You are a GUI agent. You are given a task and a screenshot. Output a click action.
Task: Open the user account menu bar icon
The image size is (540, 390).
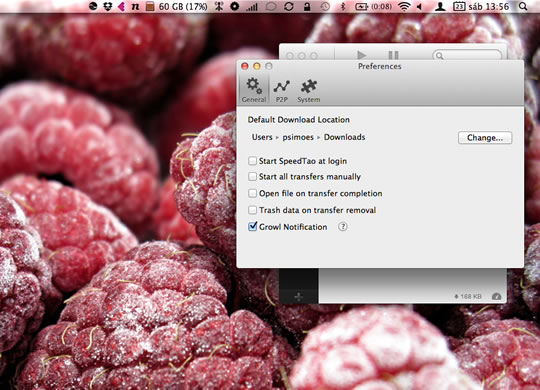(x=440, y=6)
